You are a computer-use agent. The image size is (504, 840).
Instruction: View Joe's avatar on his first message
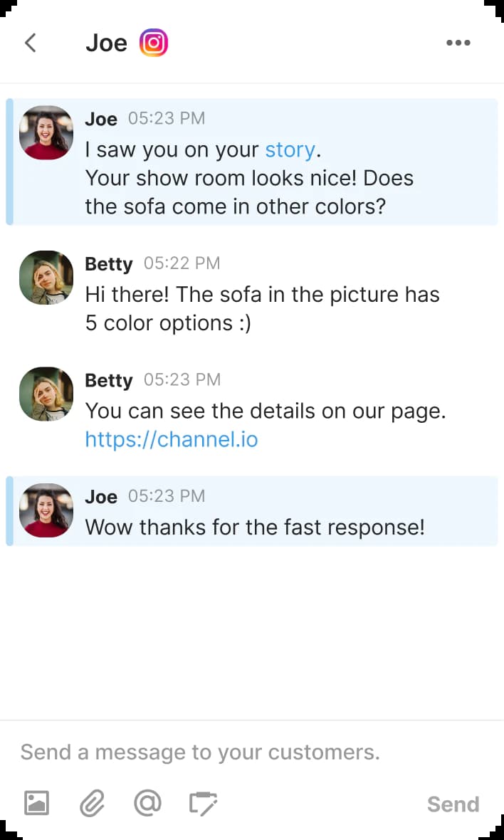click(46, 133)
